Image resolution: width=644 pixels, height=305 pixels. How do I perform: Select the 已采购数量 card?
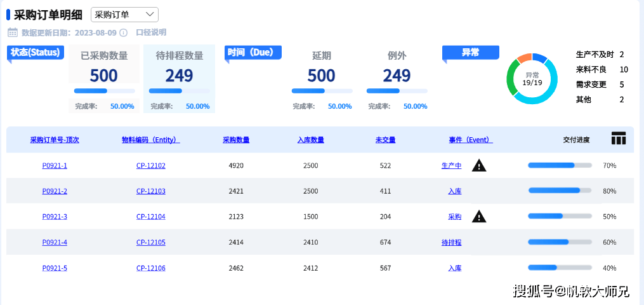click(x=104, y=79)
